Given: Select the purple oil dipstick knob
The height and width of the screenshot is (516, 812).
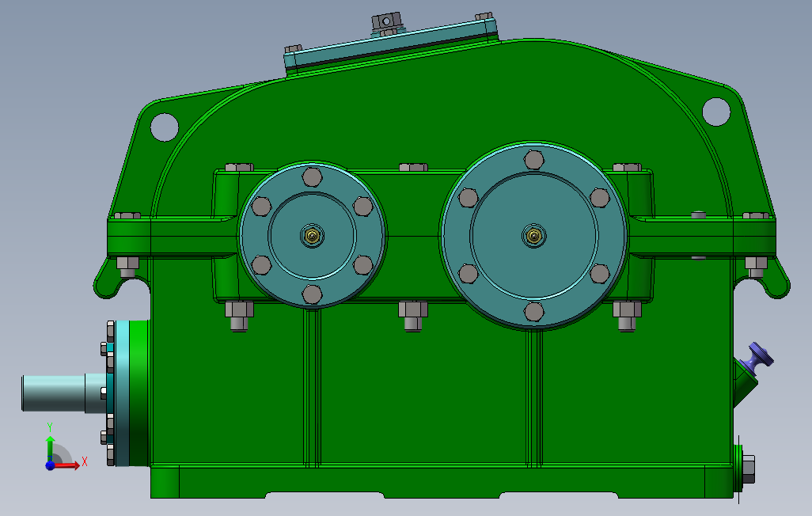Looking at the screenshot, I should [x=757, y=358].
